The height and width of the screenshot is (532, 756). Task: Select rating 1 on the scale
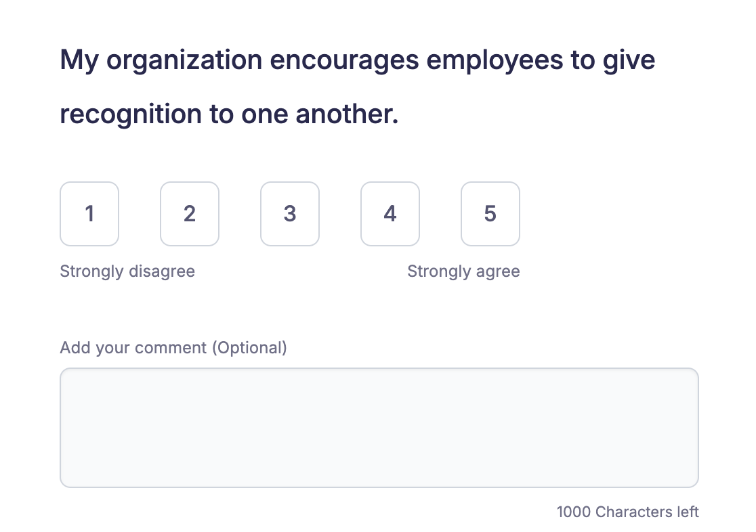(89, 214)
